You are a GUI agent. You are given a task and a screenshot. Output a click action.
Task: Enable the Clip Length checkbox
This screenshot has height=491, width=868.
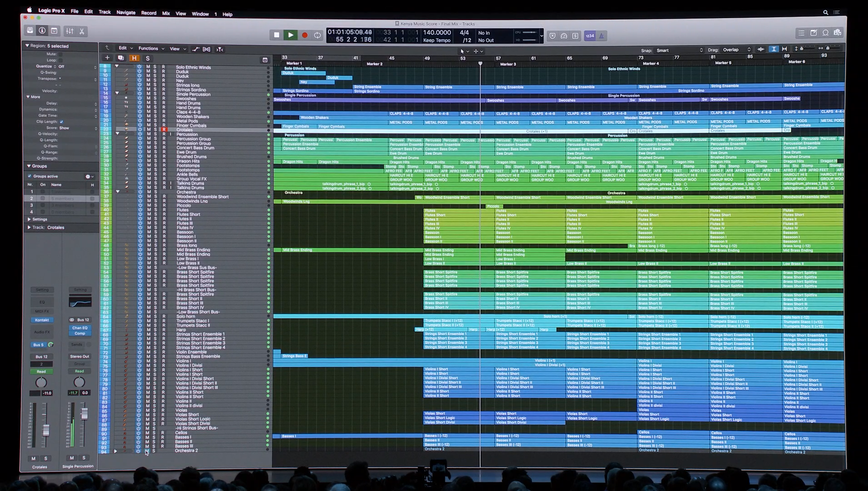pos(61,122)
